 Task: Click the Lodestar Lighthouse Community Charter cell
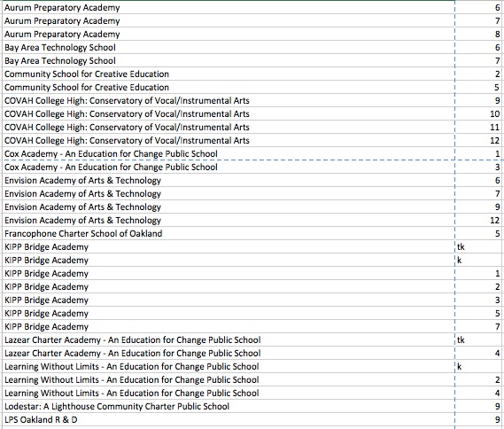[x=228, y=406]
